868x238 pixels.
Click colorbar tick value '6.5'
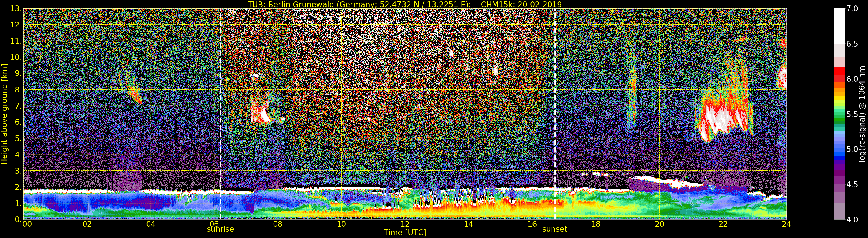point(852,44)
